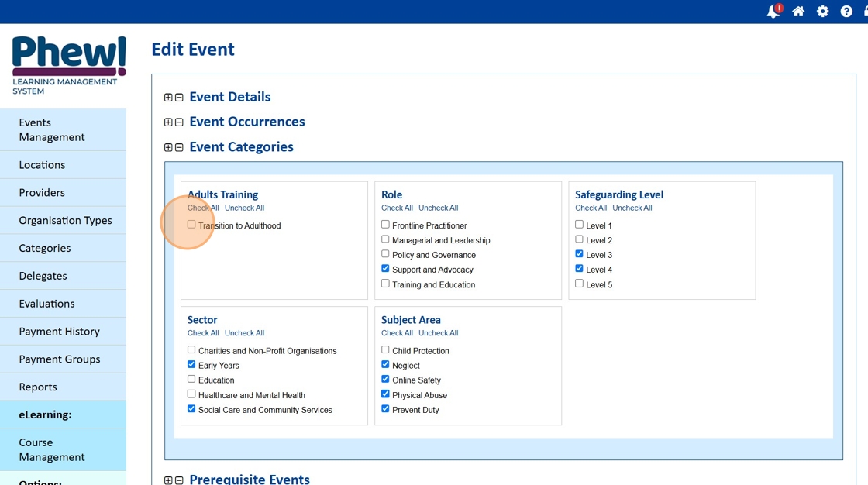Collapse Event Categories with minus icon
The image size is (868, 485).
click(179, 147)
